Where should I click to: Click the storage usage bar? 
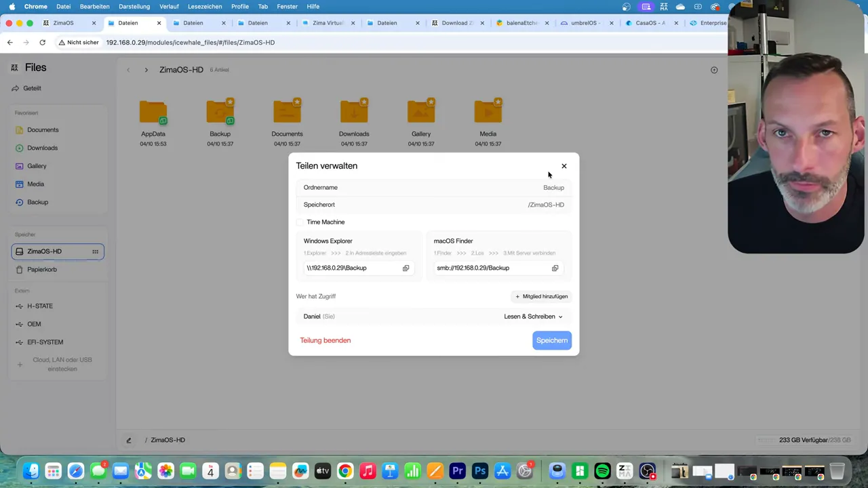point(766,441)
